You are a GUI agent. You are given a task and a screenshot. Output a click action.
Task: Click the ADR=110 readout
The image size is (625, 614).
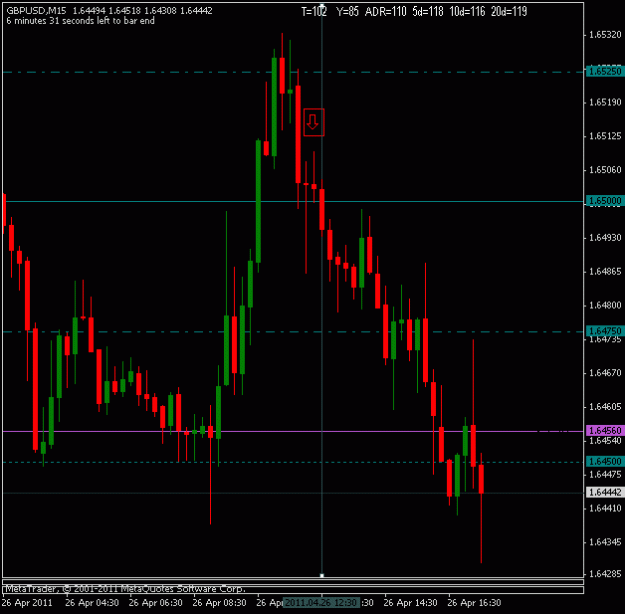[x=385, y=12]
